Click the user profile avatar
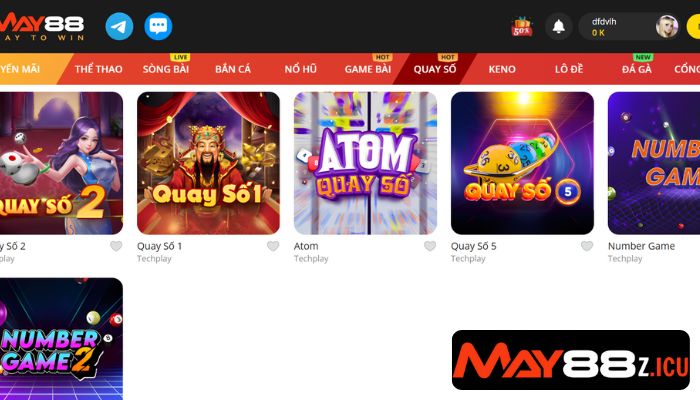 point(667,26)
